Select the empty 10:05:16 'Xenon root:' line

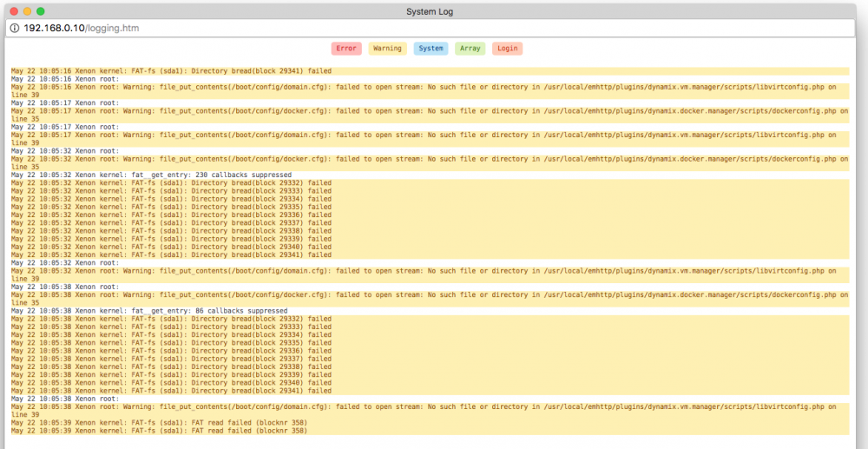click(x=430, y=79)
